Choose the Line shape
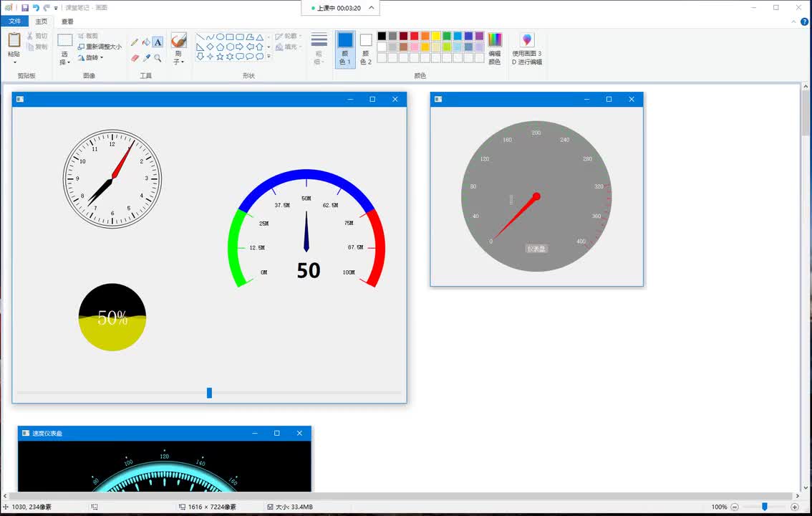 click(200, 37)
